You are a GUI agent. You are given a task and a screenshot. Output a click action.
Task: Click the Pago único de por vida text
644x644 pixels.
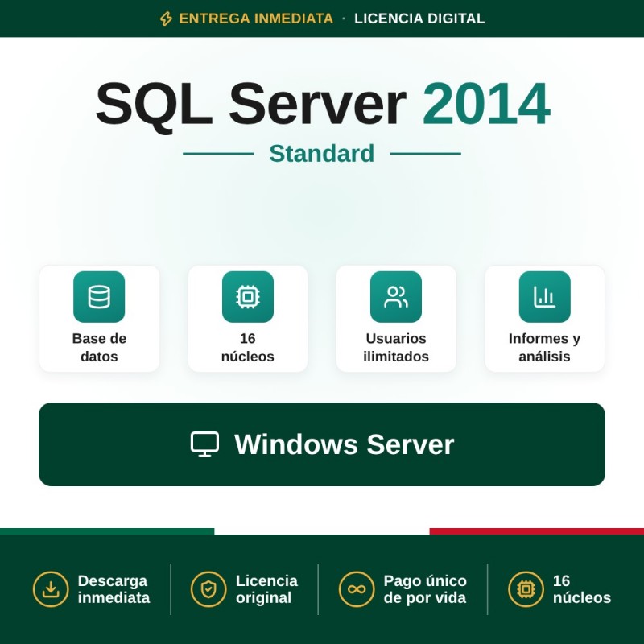click(x=425, y=589)
